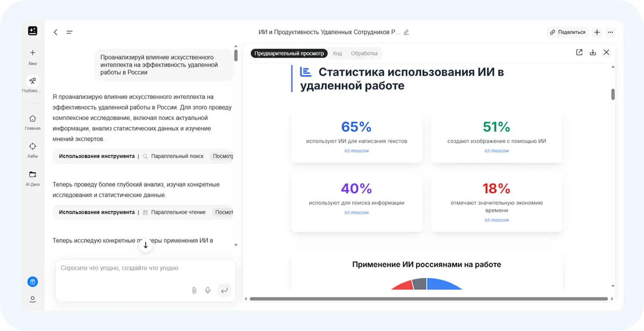Screen dimensions: 644x331
Task: Open Главная from the sidebar
Action: click(32, 120)
